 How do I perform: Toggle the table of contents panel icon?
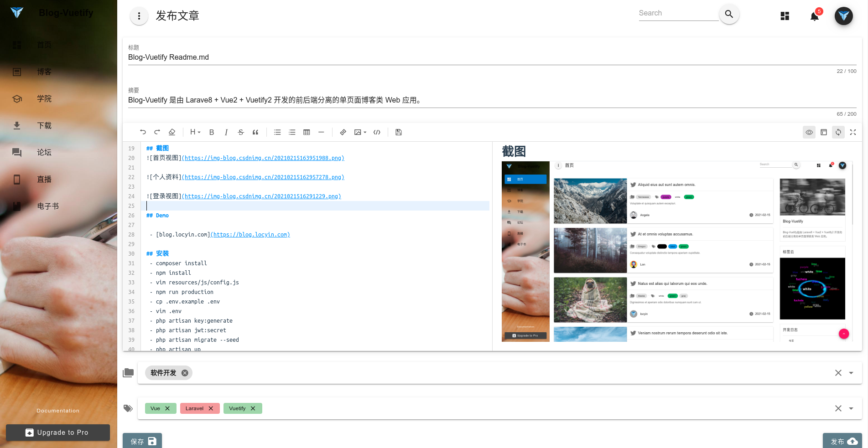(824, 132)
